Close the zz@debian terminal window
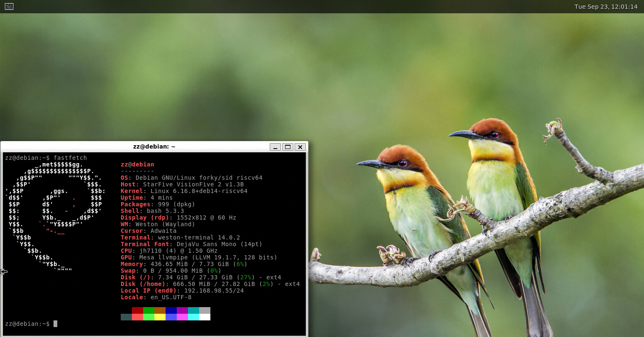The height and width of the screenshot is (337, 644). coord(300,147)
